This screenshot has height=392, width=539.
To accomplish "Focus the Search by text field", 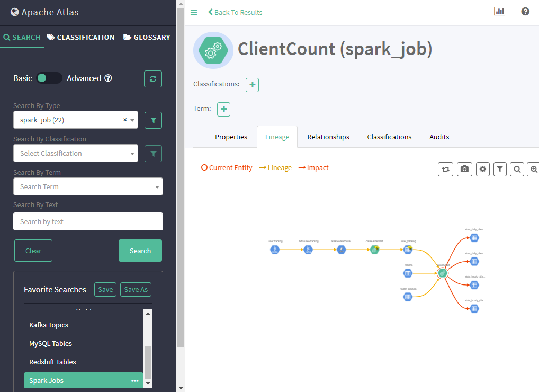I will [88, 221].
